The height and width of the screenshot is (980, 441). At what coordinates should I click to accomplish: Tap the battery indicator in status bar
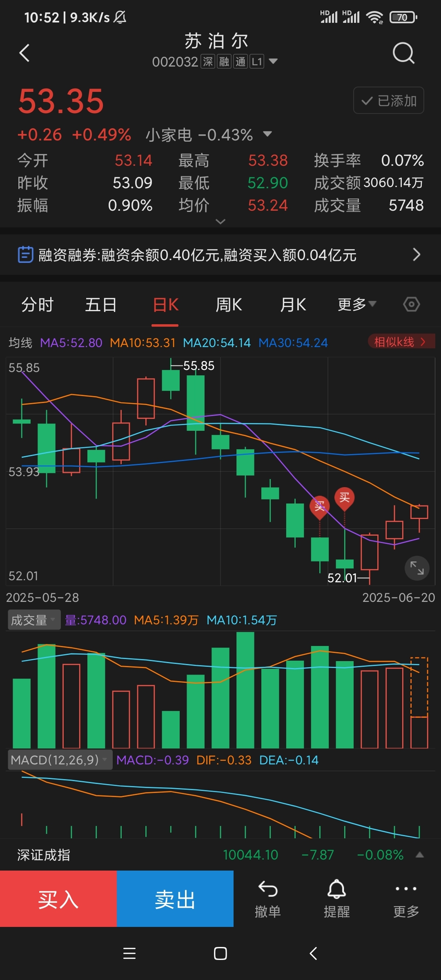(x=403, y=17)
